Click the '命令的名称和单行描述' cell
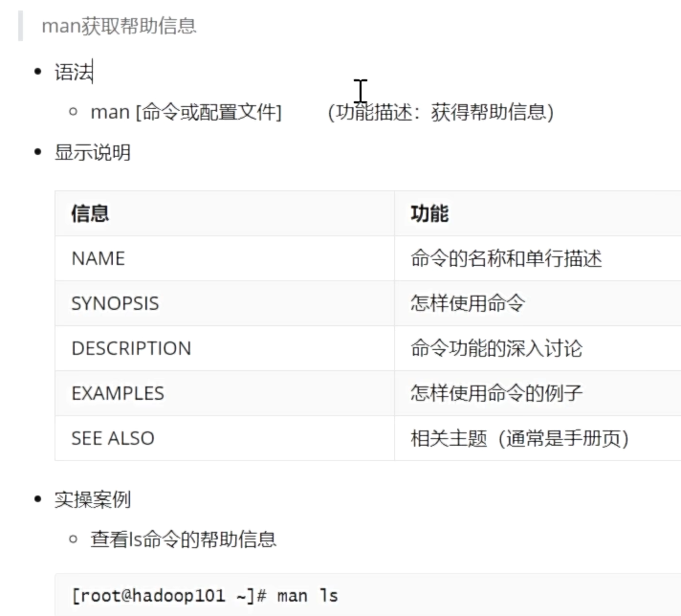The height and width of the screenshot is (616, 681). (x=538, y=258)
